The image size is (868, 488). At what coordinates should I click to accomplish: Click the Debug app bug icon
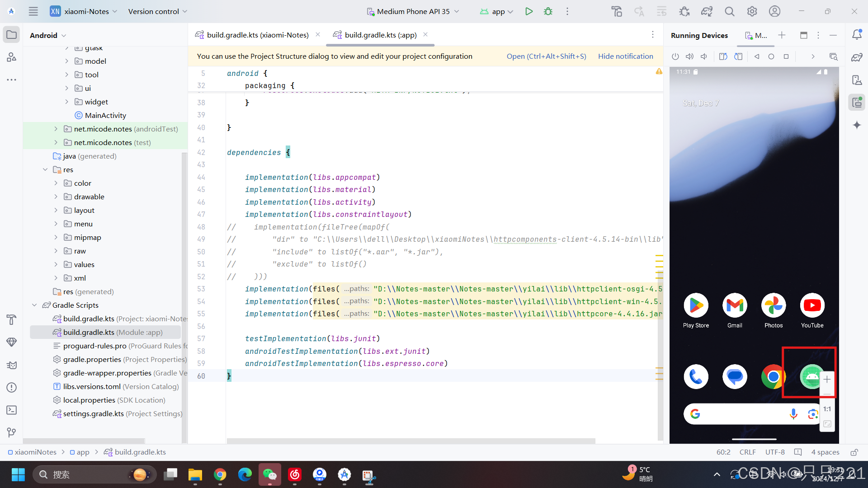548,11
